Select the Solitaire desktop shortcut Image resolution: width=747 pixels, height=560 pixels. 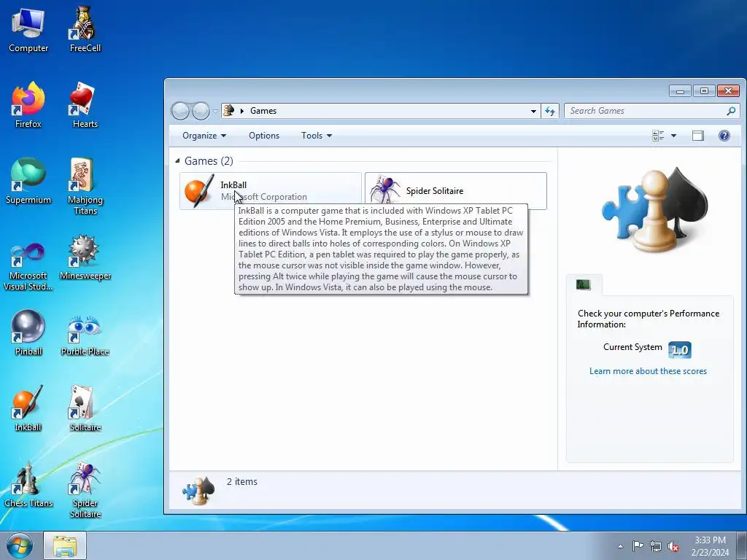pyautogui.click(x=85, y=408)
